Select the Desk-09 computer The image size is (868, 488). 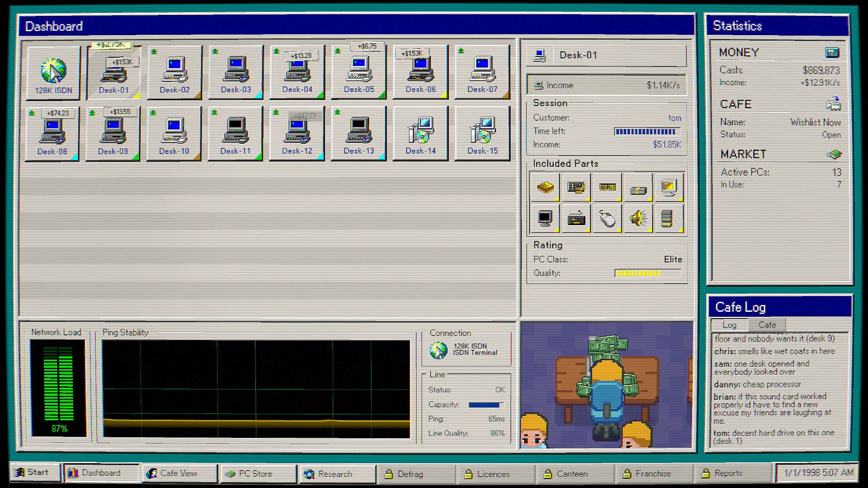coord(113,134)
